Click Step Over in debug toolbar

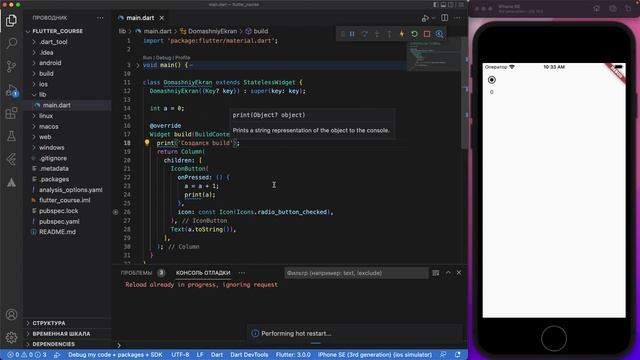[x=364, y=34]
